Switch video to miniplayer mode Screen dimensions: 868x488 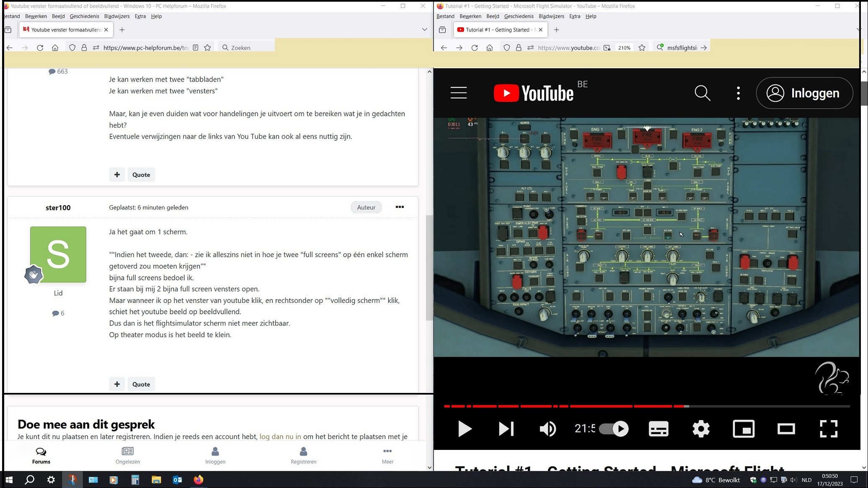744,429
